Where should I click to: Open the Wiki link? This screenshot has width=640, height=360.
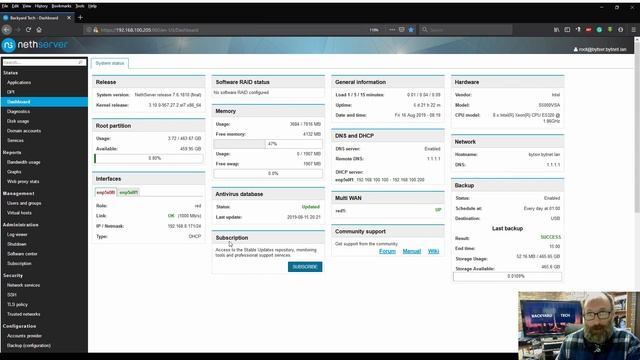(433, 251)
